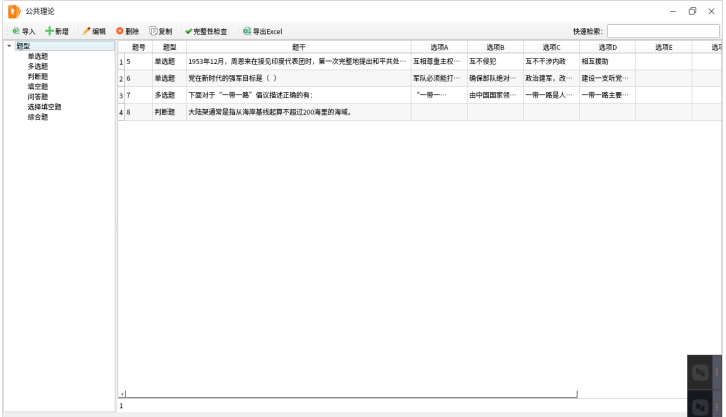Viewport: 726px width, 417px height.
Task: Click option cell 相互援助
Action: pos(607,62)
